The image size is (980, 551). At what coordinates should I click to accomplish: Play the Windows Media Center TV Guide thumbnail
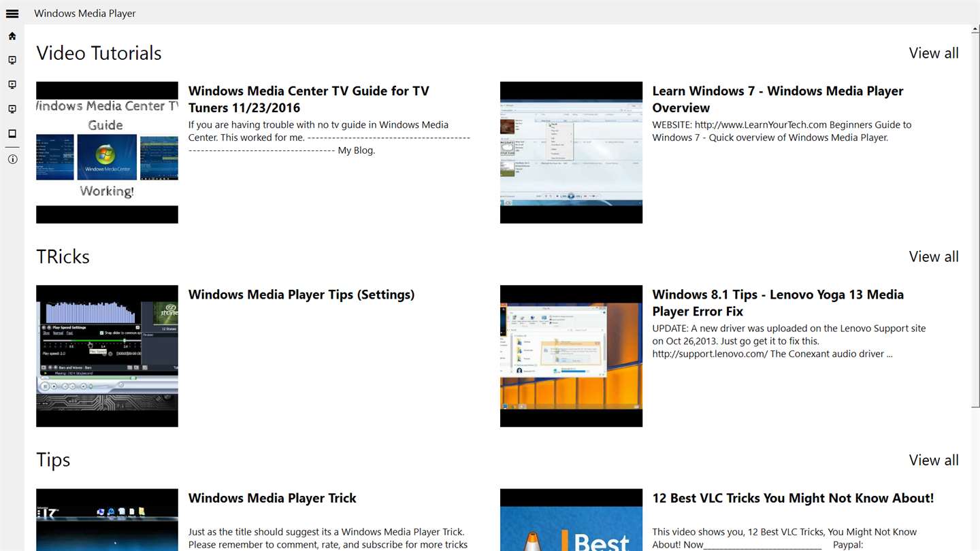tap(107, 152)
